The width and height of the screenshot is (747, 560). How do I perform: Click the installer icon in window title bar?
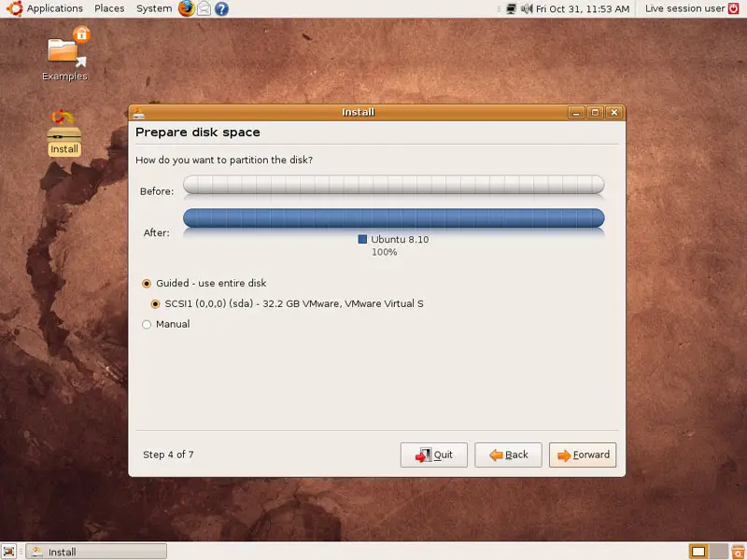138,113
